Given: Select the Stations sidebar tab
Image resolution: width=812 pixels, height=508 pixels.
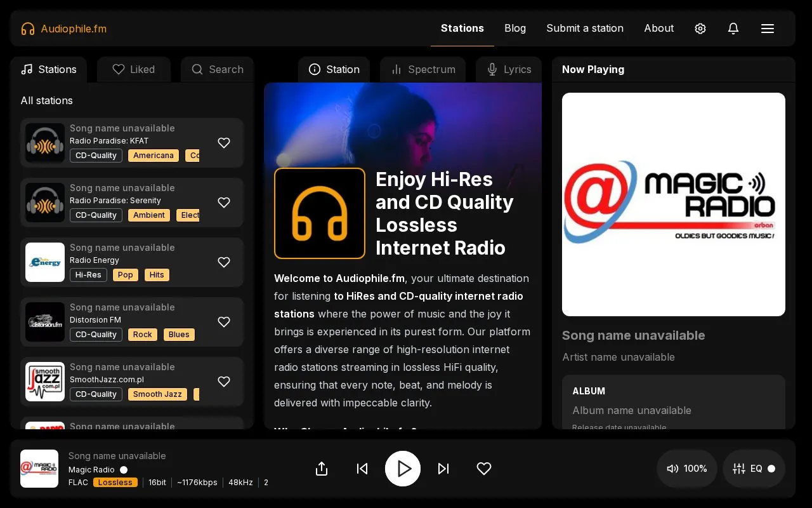Looking at the screenshot, I should [x=48, y=69].
